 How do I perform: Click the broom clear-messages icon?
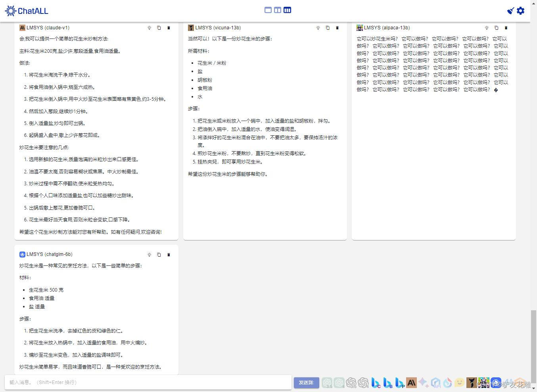coord(510,11)
